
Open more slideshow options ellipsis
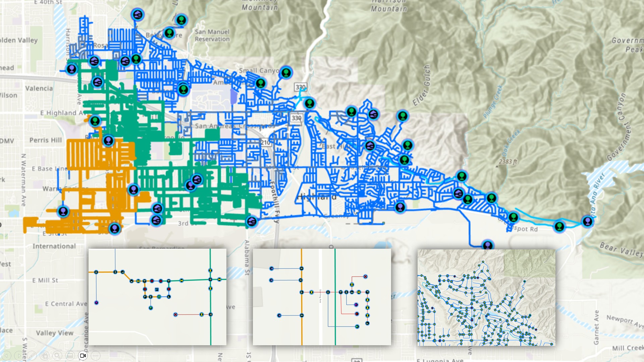pyautogui.click(x=96, y=355)
